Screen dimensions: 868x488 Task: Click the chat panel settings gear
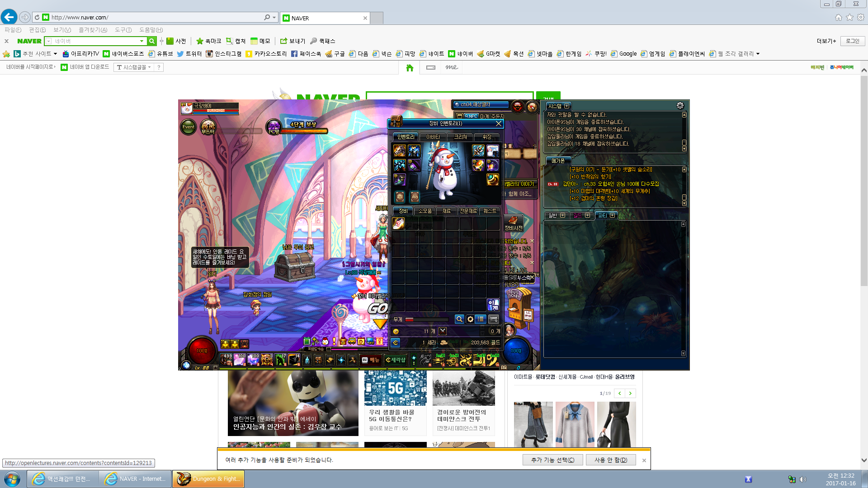click(680, 105)
